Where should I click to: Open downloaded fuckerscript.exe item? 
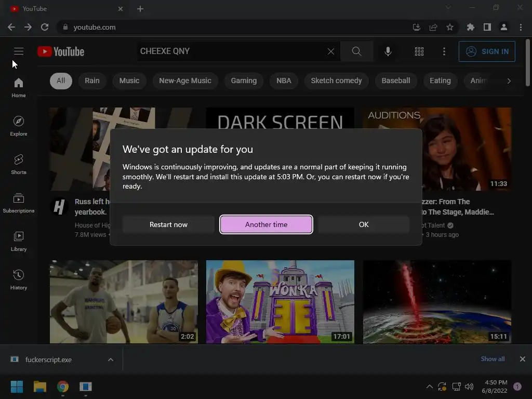[48, 360]
